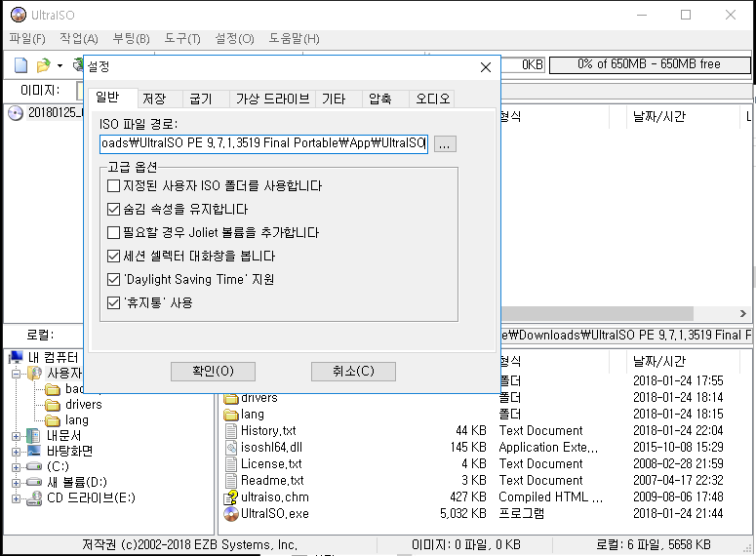Open the 도움말(H) menu
Image resolution: width=756 pixels, height=556 pixels.
[294, 39]
